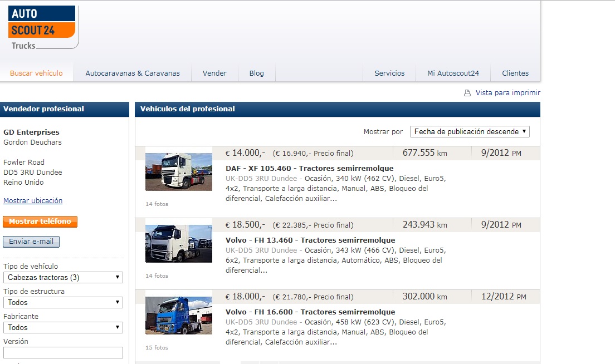
Task: Open the DAF XF 105.460 truck thumbnail
Action: (x=178, y=171)
